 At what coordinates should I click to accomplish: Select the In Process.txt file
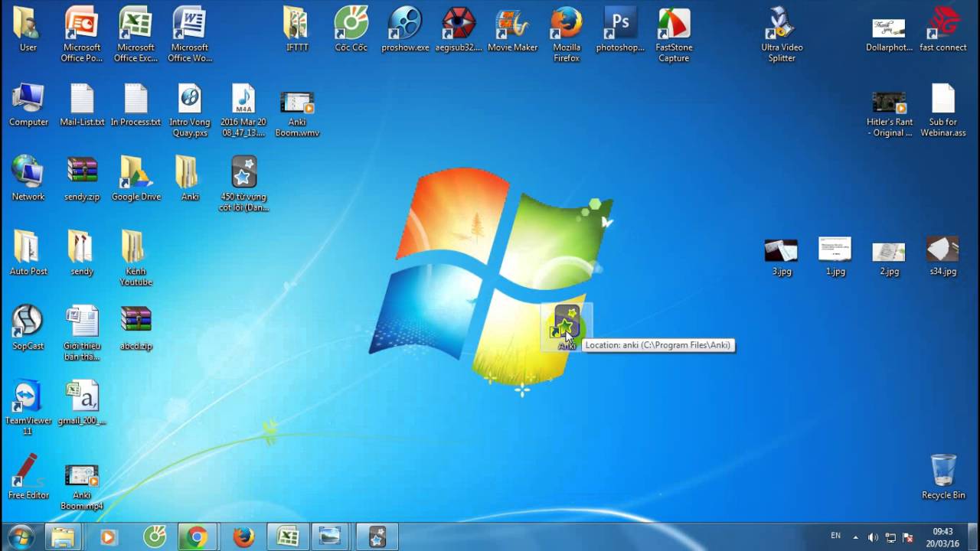(136, 105)
